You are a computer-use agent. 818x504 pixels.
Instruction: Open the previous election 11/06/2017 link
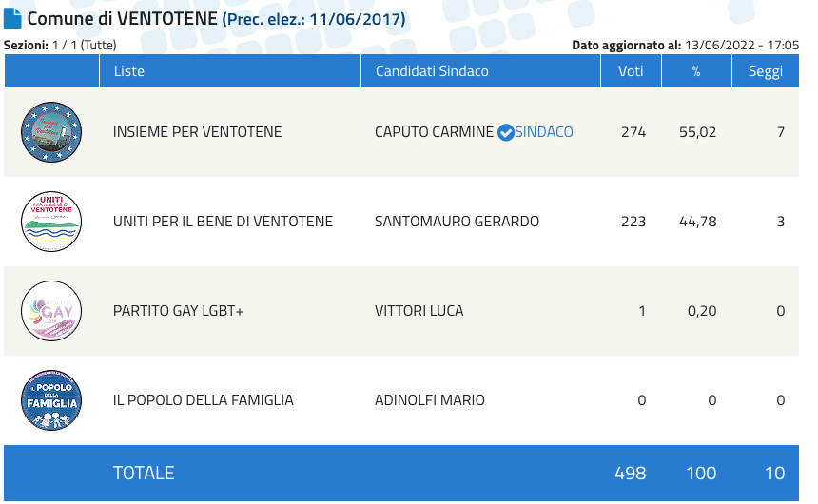314,19
